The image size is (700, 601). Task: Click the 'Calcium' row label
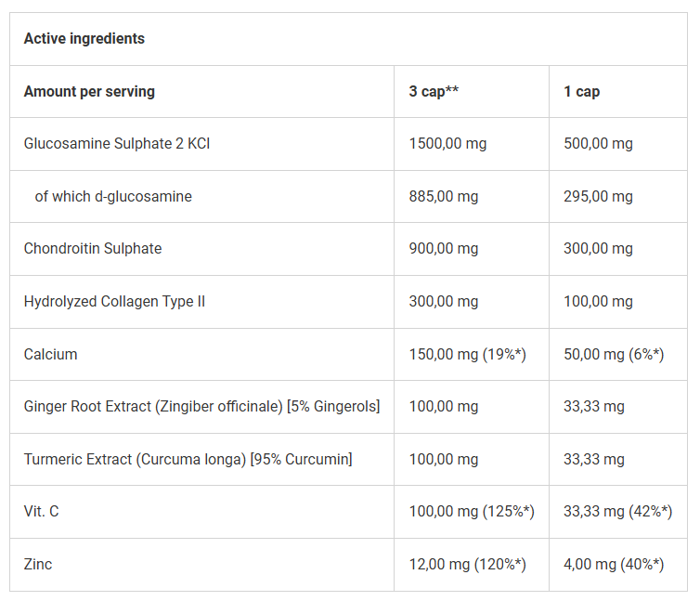tap(51, 354)
